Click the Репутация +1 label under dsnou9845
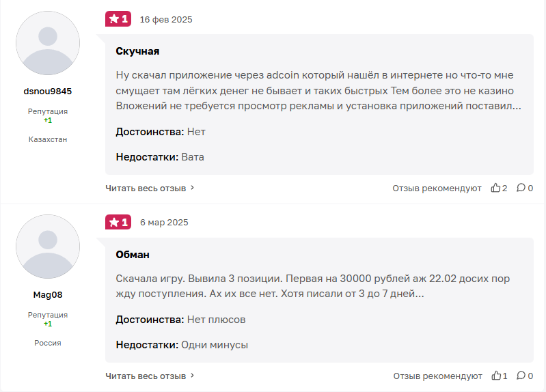The image size is (546, 392). (48, 115)
